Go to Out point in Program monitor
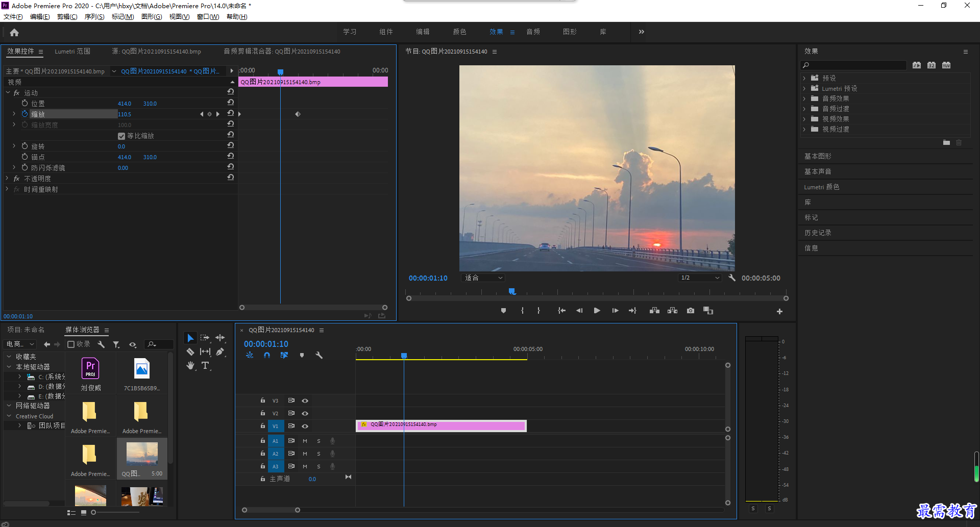This screenshot has width=980, height=527. 633,311
